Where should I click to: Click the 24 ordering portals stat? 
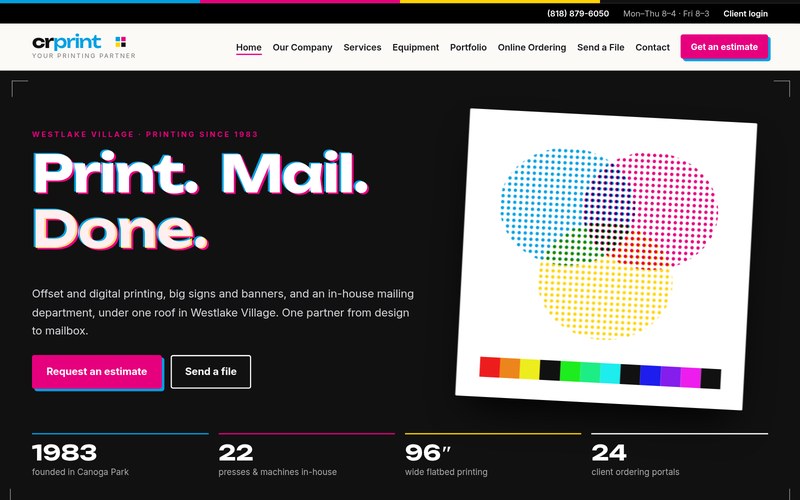(609, 453)
